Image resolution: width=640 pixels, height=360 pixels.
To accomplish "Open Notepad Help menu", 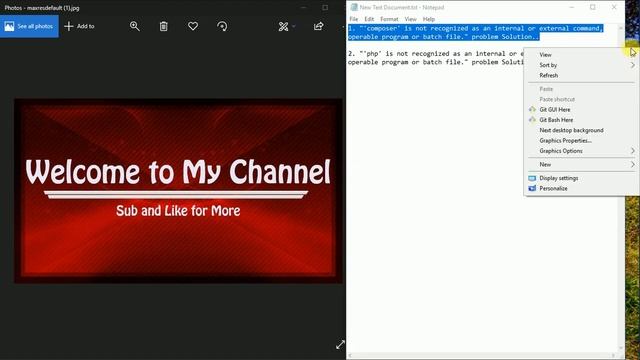I will tap(429, 19).
